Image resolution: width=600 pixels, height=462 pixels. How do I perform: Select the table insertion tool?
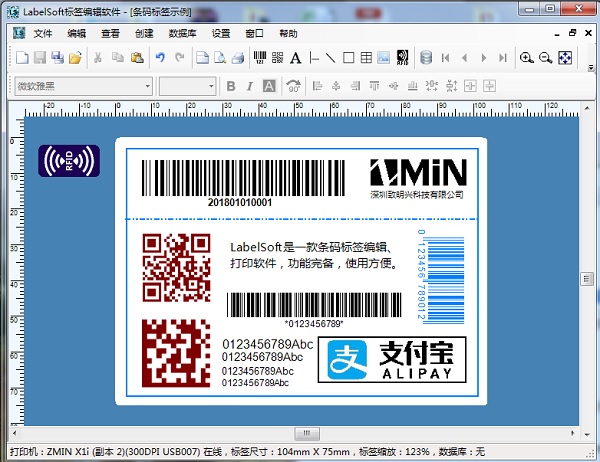click(x=366, y=58)
